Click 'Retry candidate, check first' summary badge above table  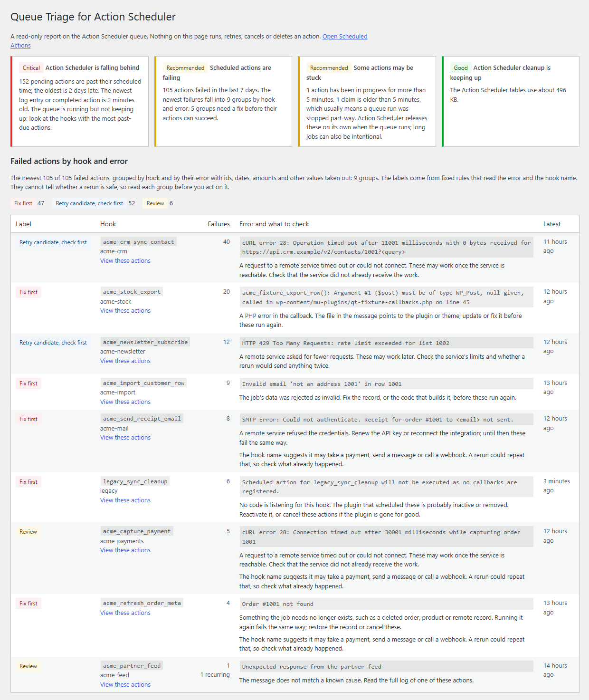[89, 203]
